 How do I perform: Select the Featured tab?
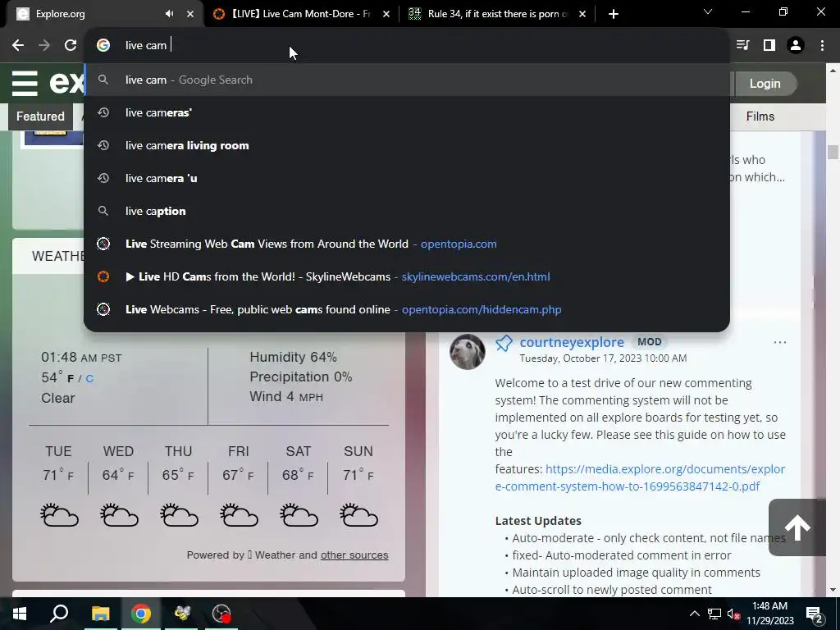point(40,116)
